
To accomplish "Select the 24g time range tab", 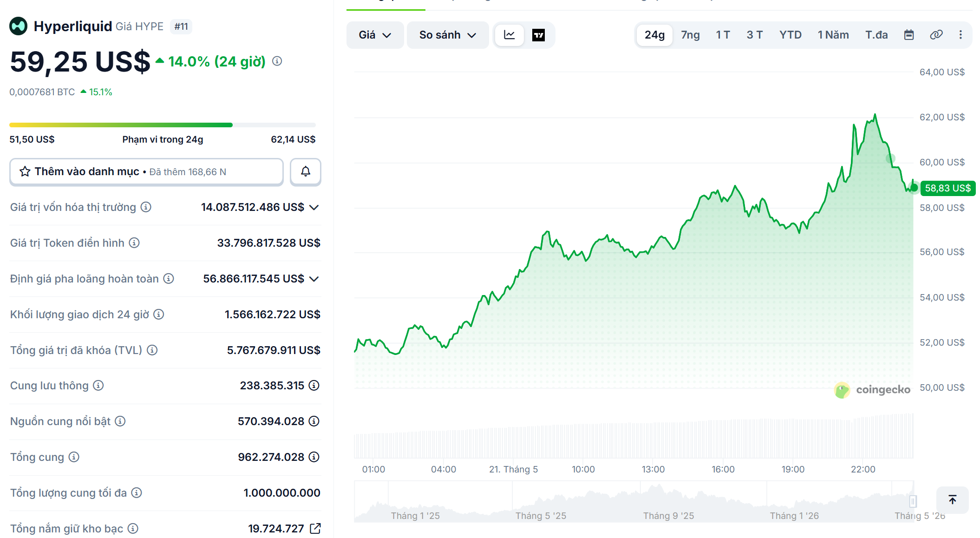I will [654, 35].
